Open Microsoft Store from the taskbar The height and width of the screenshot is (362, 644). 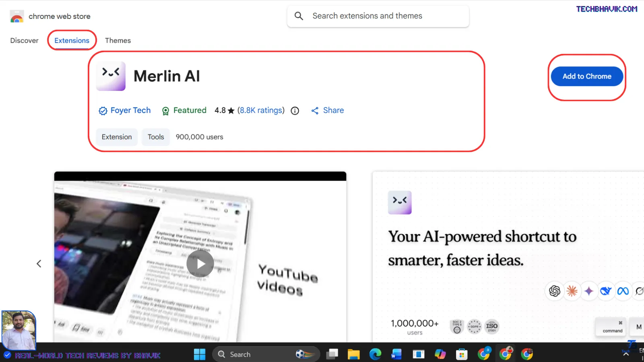462,354
